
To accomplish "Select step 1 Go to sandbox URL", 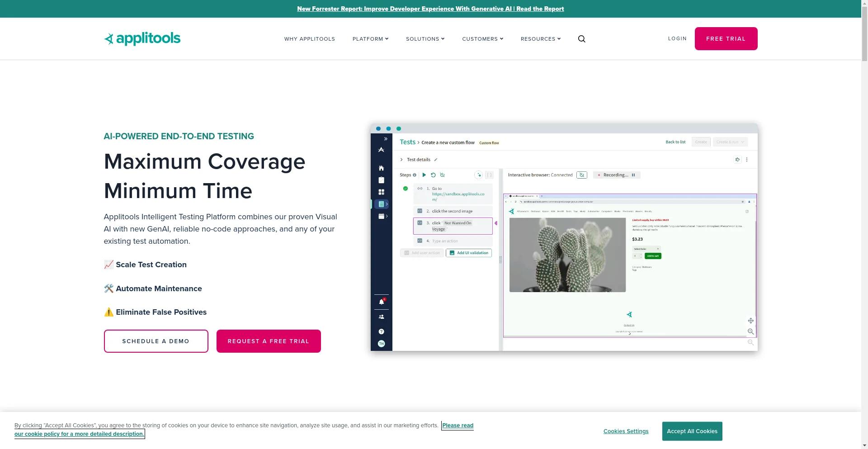I will [x=453, y=194].
